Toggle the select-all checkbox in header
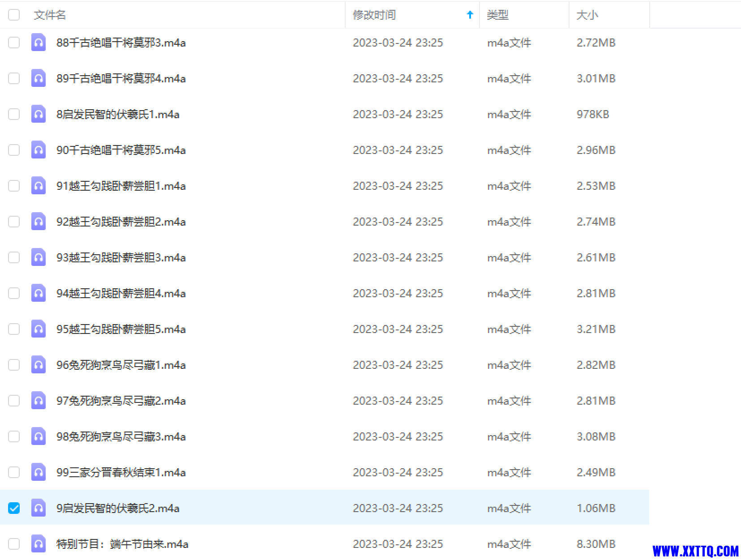Image resolution: width=741 pixels, height=560 pixels. pos(14,15)
